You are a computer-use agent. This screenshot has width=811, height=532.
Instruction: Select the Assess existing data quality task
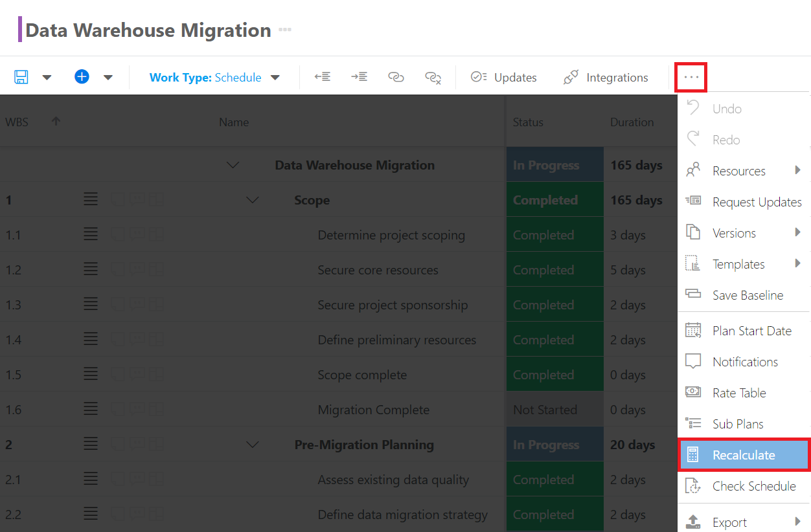coord(393,480)
